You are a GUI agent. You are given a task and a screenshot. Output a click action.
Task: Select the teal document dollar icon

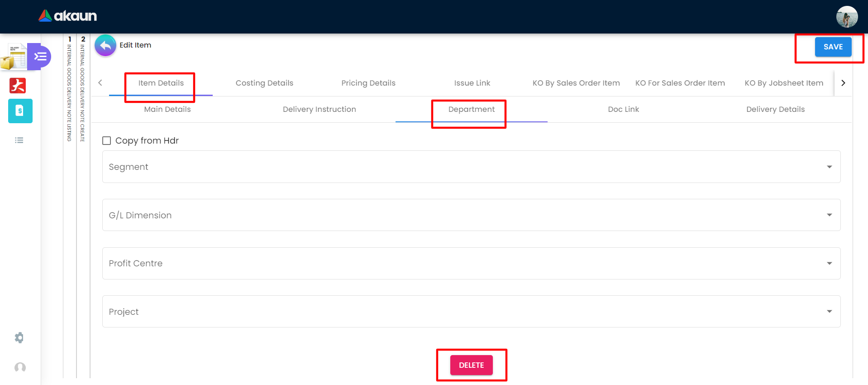point(20,111)
